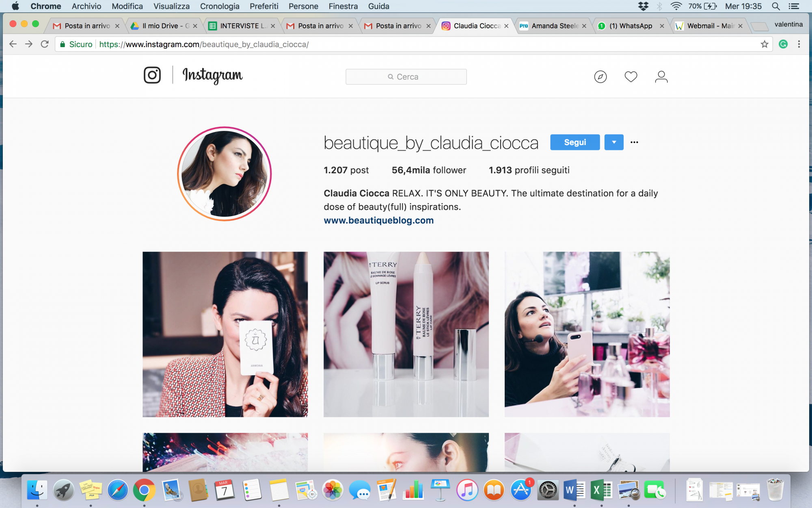This screenshot has width=812, height=508.
Task: Open the Photos app from the dock
Action: [333, 490]
